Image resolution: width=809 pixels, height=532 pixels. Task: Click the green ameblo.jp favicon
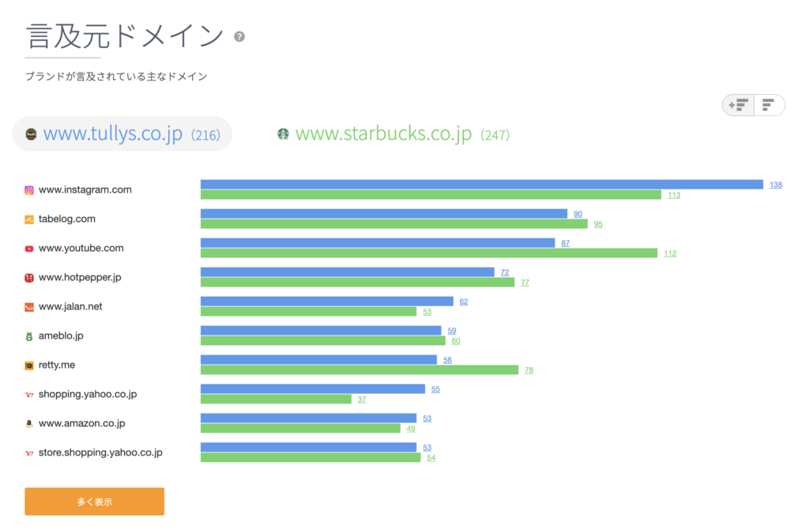(x=31, y=335)
